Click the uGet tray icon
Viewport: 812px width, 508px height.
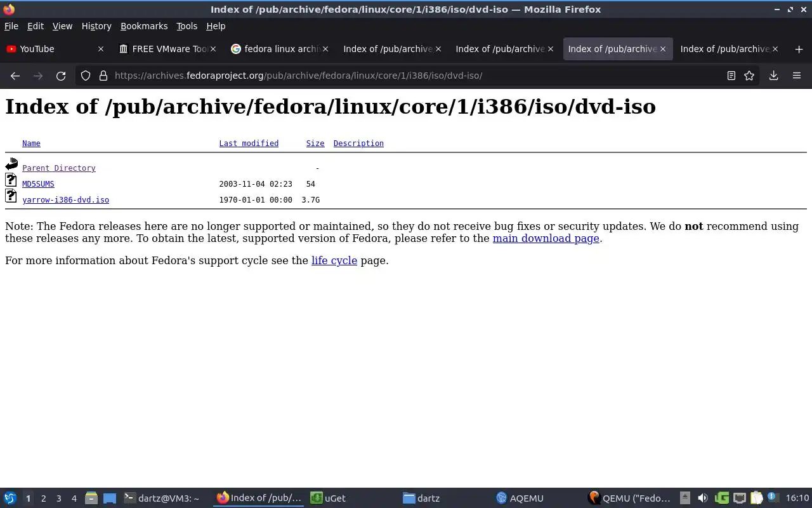(x=721, y=498)
